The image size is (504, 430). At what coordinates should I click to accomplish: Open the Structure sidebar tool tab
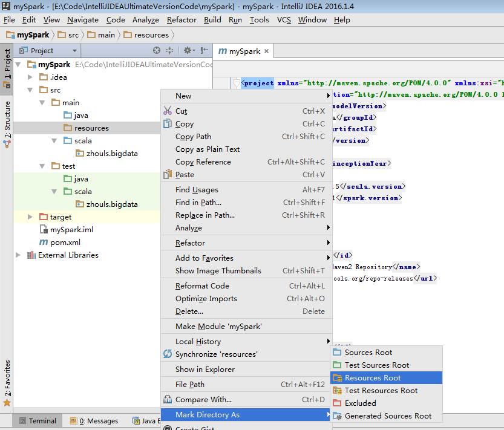point(7,124)
